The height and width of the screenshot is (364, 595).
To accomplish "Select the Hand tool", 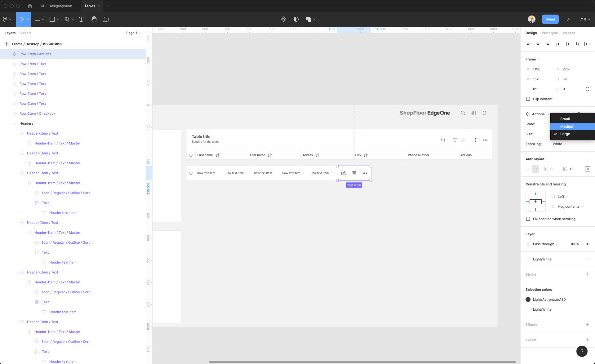I will point(94,19).
